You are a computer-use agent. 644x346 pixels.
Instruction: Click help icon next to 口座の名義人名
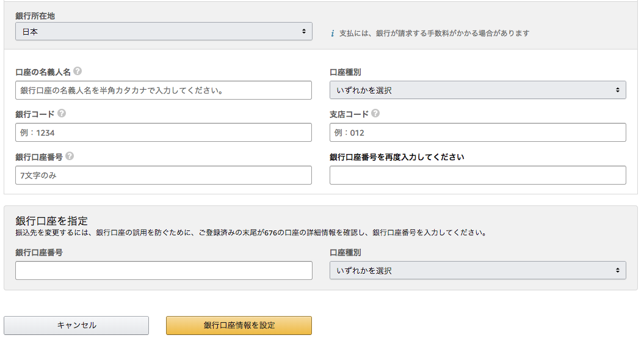pyautogui.click(x=77, y=71)
